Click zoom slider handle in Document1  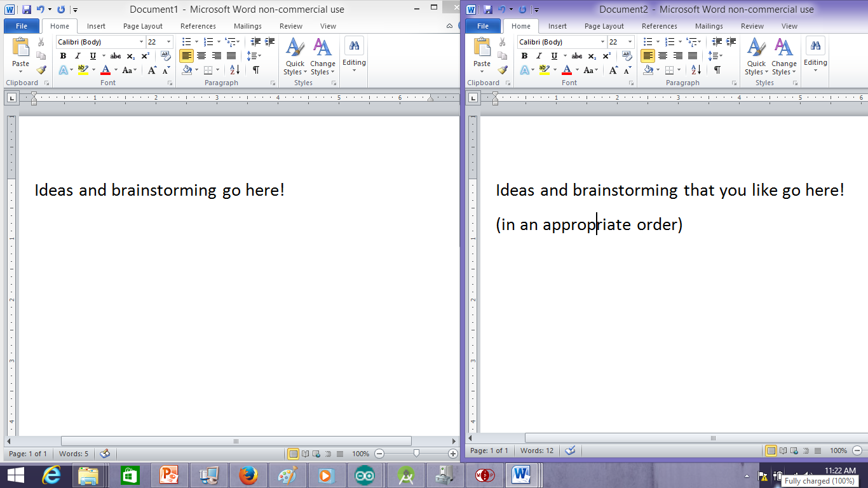click(x=416, y=454)
